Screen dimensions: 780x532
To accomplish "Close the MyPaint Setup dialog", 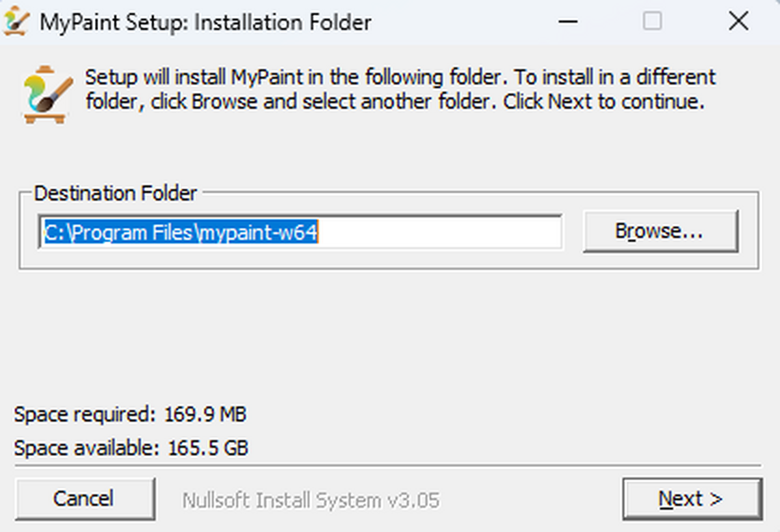I will [738, 22].
